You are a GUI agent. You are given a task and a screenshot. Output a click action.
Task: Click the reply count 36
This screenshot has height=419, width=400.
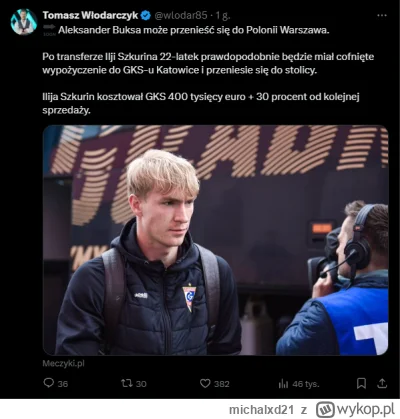[63, 384]
